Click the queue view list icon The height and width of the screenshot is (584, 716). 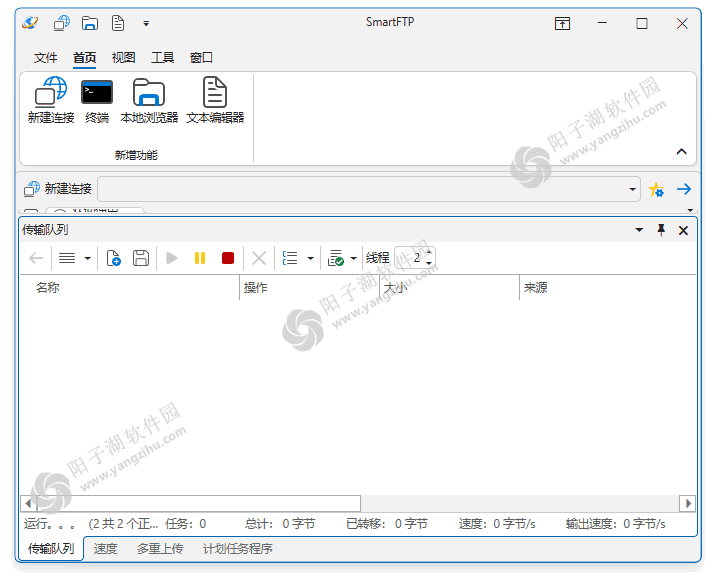click(x=290, y=258)
